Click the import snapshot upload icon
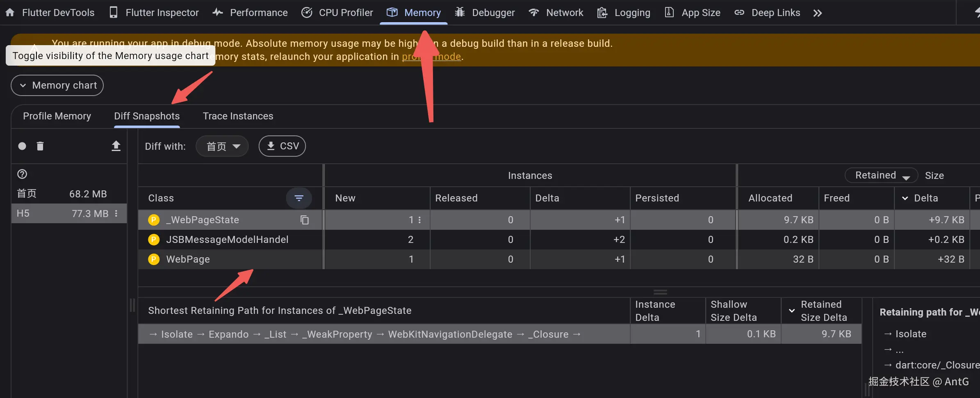Image resolution: width=980 pixels, height=398 pixels. pos(116,146)
